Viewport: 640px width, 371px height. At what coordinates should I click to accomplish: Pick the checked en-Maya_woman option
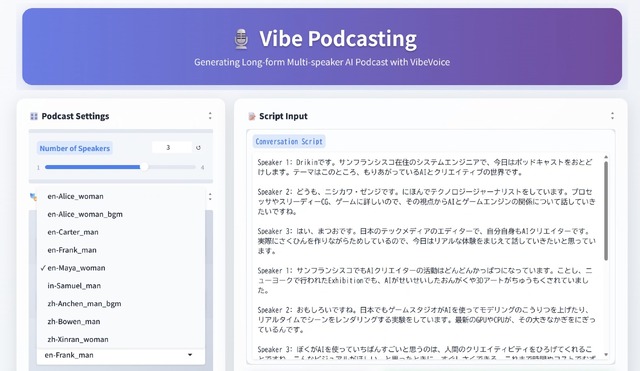point(121,268)
